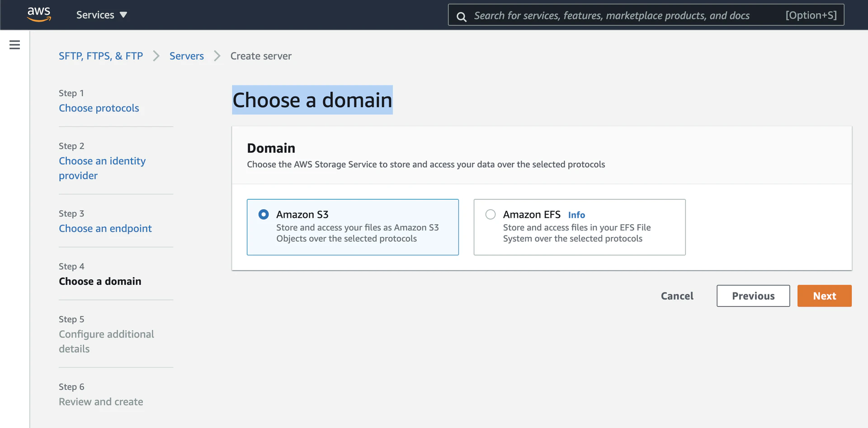
Task: Click the AWS logo home icon
Action: [39, 14]
